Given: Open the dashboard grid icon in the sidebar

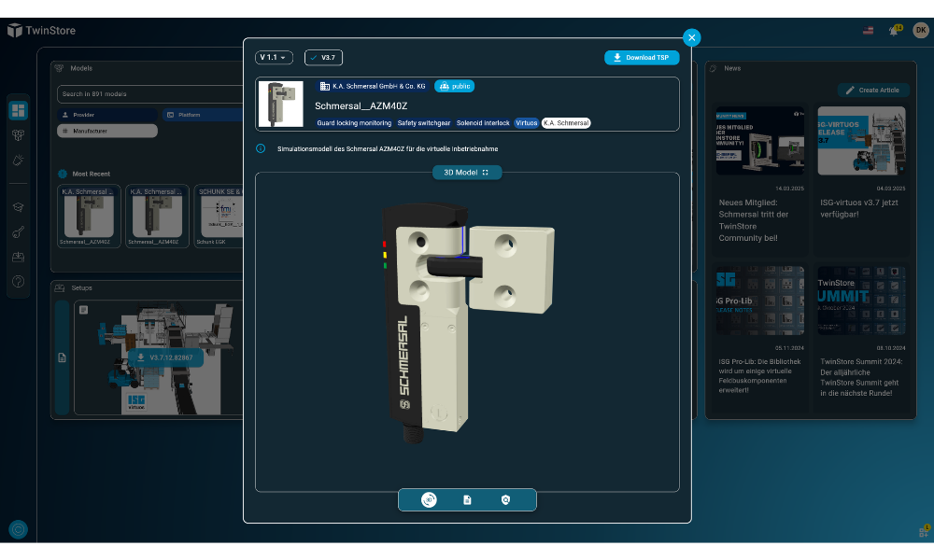Looking at the screenshot, I should tap(19, 110).
